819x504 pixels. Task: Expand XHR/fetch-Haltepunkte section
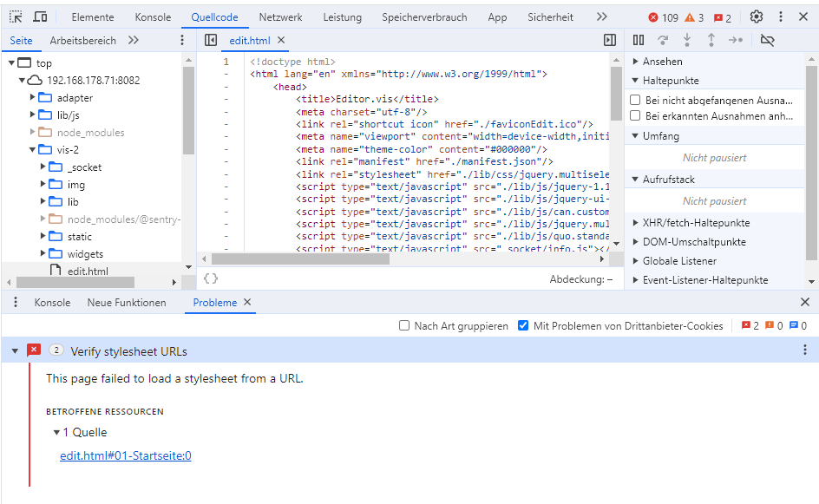coord(636,222)
